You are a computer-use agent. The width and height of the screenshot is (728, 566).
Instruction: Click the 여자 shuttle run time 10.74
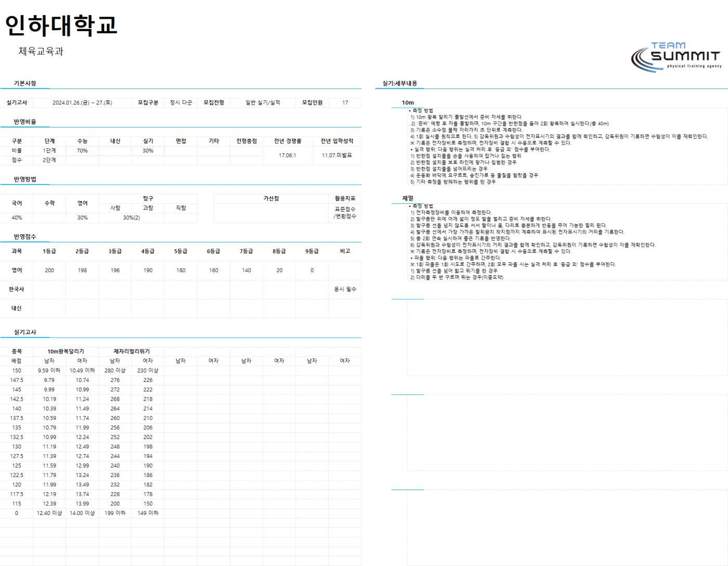tap(82, 380)
